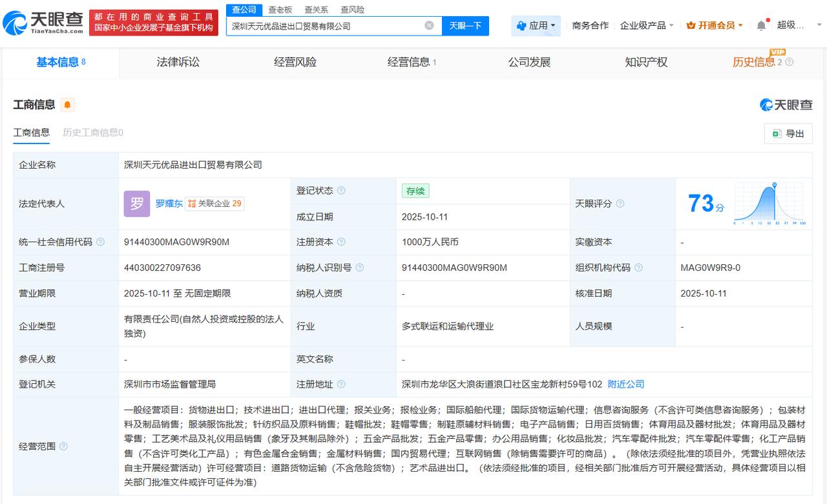Click the question icon next to 历史信息 tab

(x=789, y=62)
